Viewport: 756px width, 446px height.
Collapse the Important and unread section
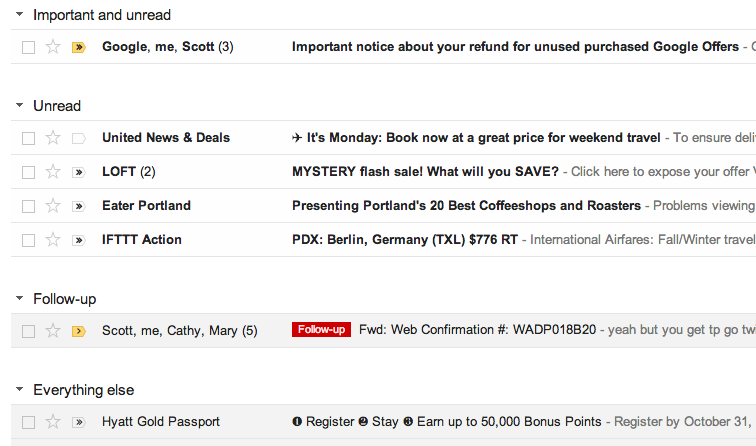[x=19, y=14]
